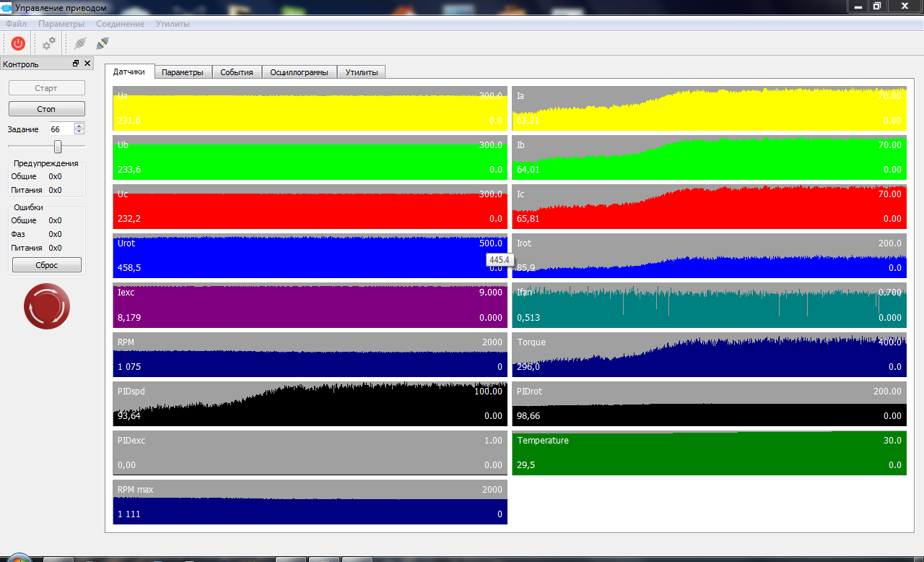
Task: Click the application icon in title bar
Action: [x=6, y=7]
